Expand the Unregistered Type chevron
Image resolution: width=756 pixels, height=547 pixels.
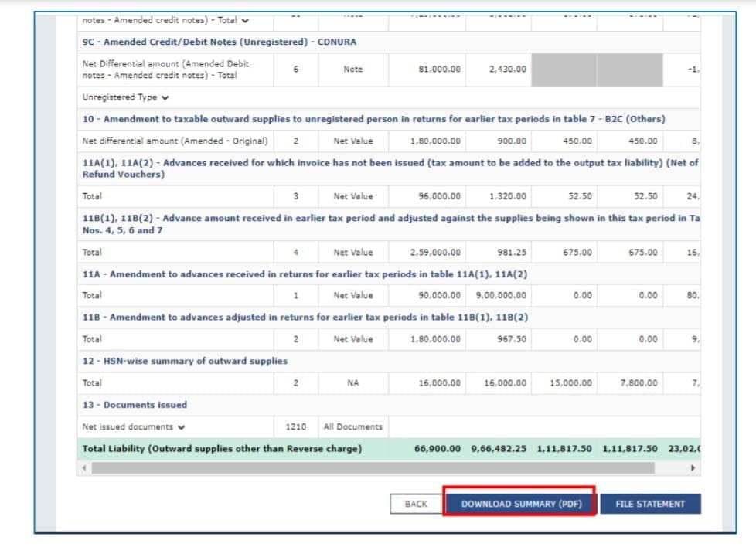165,97
